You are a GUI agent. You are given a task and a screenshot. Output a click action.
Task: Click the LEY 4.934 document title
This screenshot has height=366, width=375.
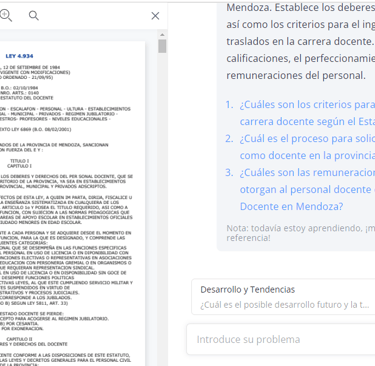(x=19, y=56)
